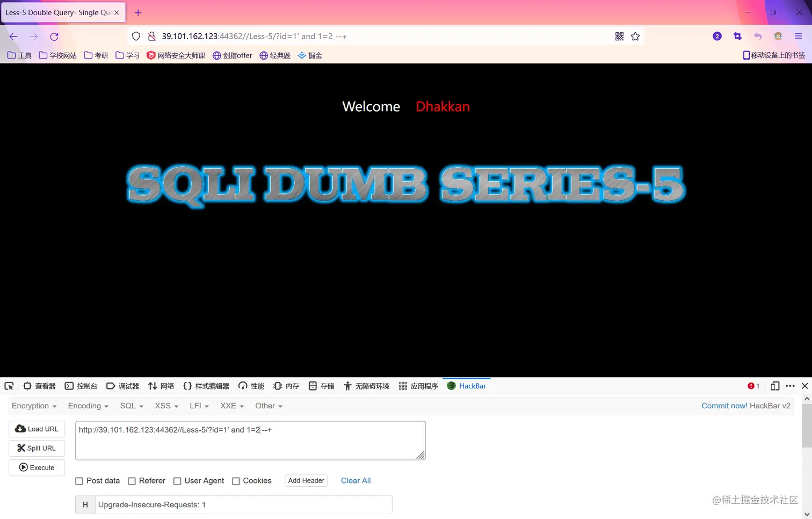Image resolution: width=812 pixels, height=519 pixels.
Task: Switch to the 控制台 console tab
Action: pos(81,386)
